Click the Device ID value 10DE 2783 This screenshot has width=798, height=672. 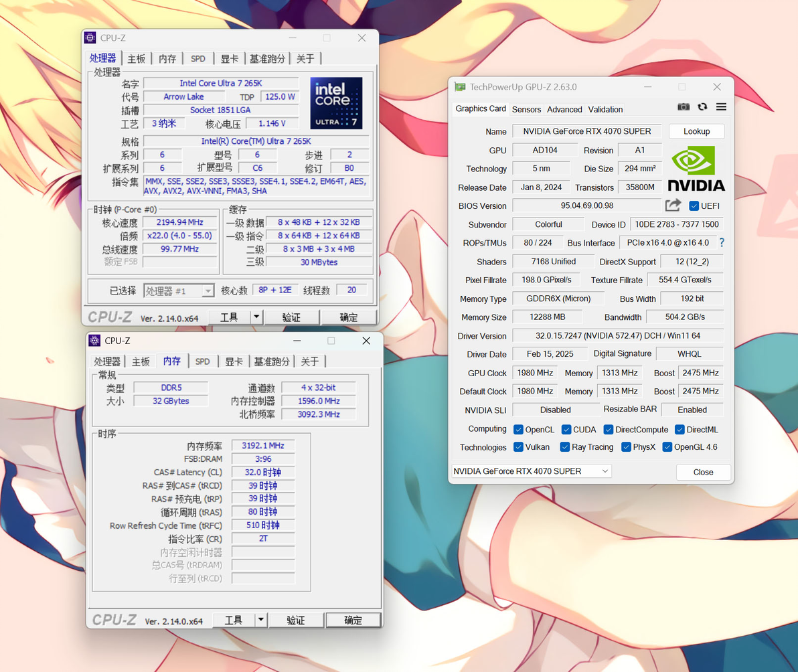pyautogui.click(x=676, y=224)
